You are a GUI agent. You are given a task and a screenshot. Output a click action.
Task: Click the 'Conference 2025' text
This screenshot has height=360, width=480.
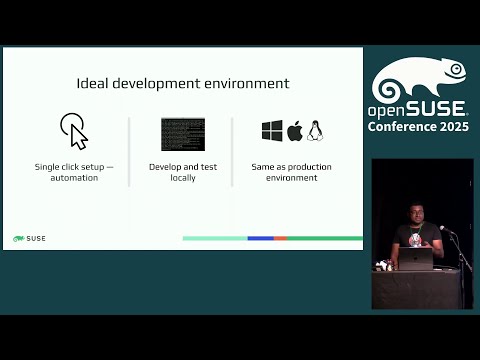click(x=418, y=127)
